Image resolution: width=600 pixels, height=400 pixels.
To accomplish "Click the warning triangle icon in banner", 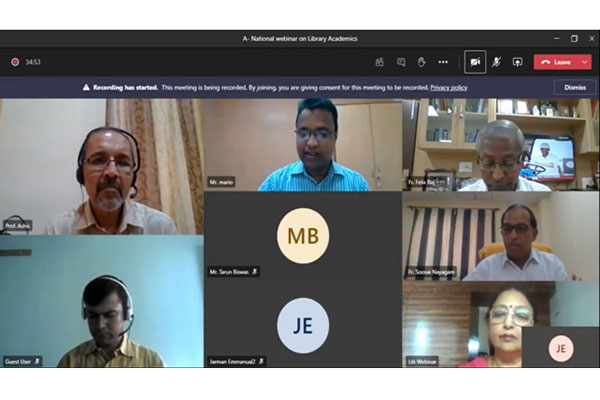I will [86, 88].
